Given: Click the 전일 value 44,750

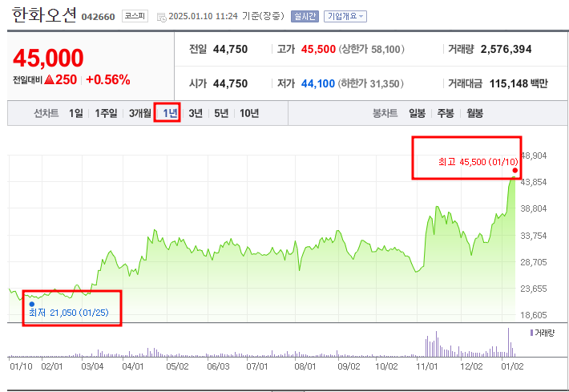Looking at the screenshot, I should (x=230, y=49).
